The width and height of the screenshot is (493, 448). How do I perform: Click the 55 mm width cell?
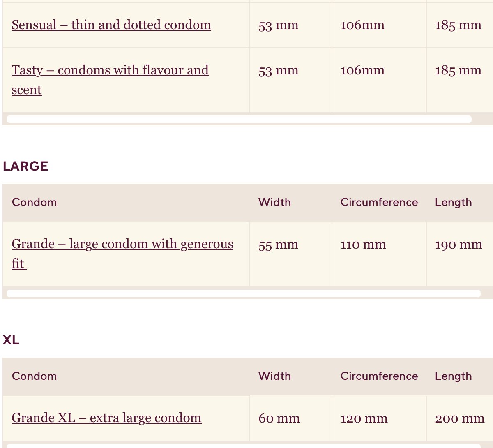pos(279,245)
